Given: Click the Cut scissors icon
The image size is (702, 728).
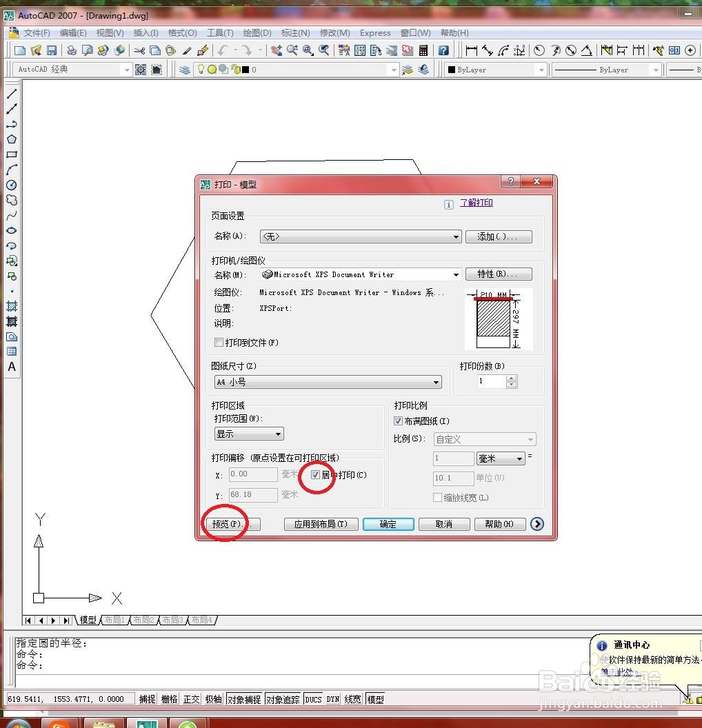Looking at the screenshot, I should (139, 50).
